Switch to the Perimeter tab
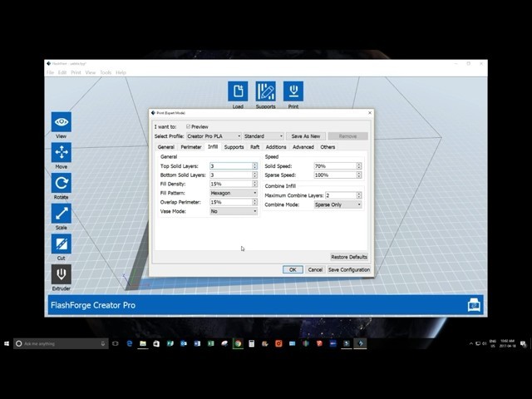Screen dimensions: 532x399 pyautogui.click(x=191, y=147)
